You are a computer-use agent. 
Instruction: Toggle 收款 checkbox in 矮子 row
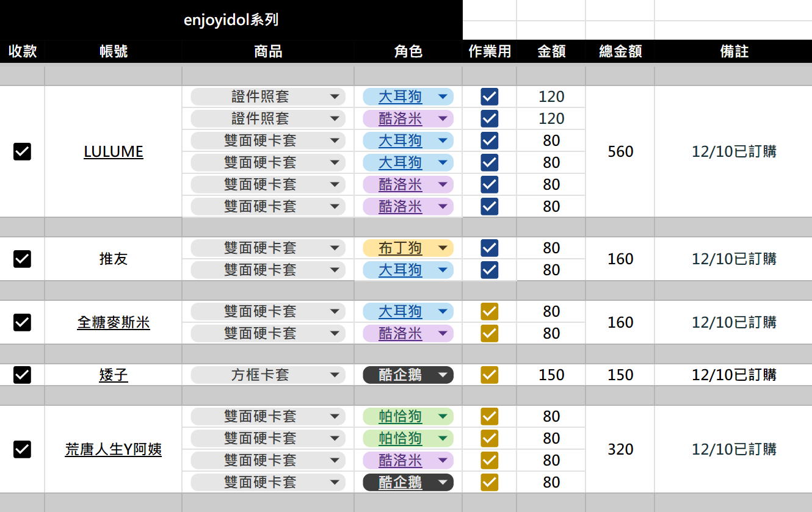22,375
